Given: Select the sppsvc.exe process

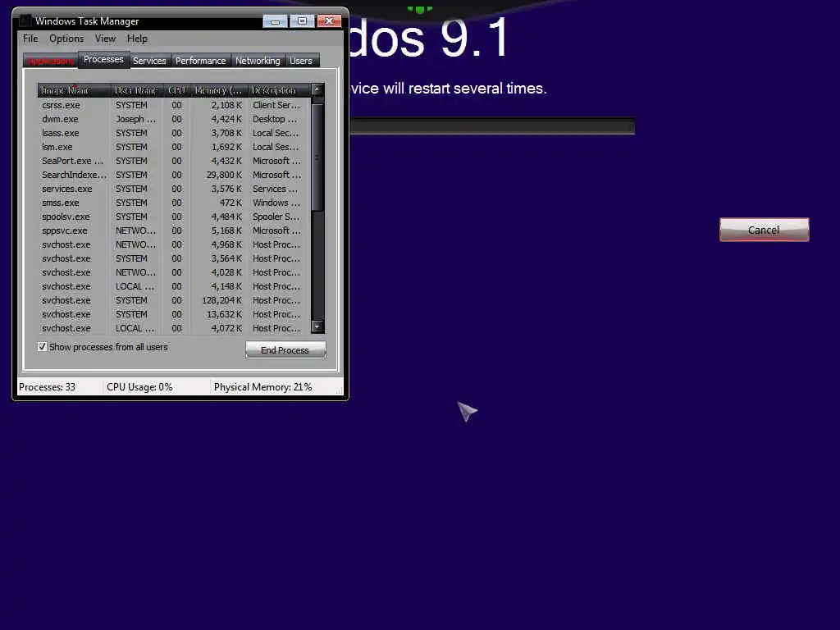Looking at the screenshot, I should pyautogui.click(x=174, y=231).
